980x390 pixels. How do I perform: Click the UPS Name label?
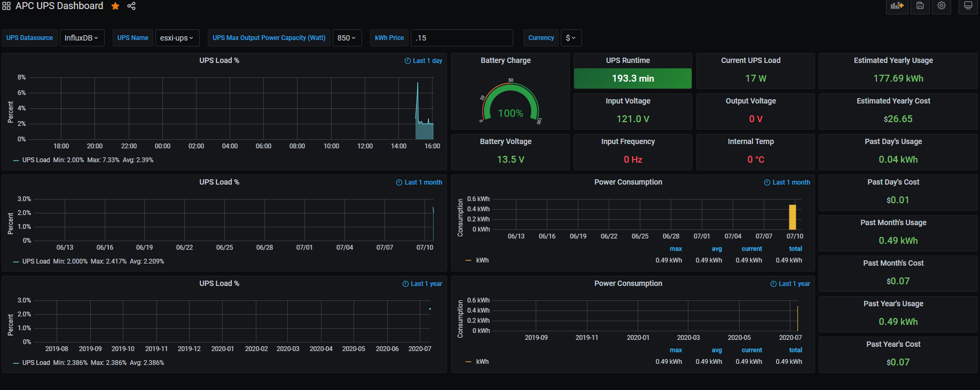click(133, 38)
